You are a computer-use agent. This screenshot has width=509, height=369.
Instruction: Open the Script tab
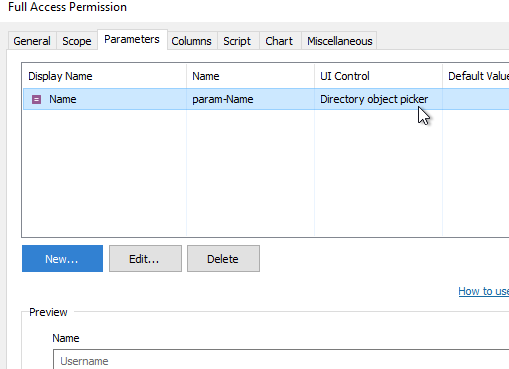[x=237, y=41]
